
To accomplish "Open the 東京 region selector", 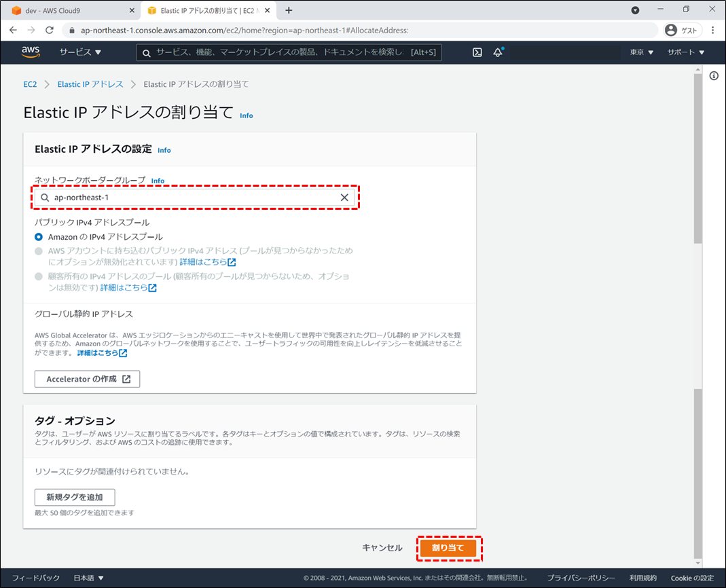I will [x=639, y=52].
